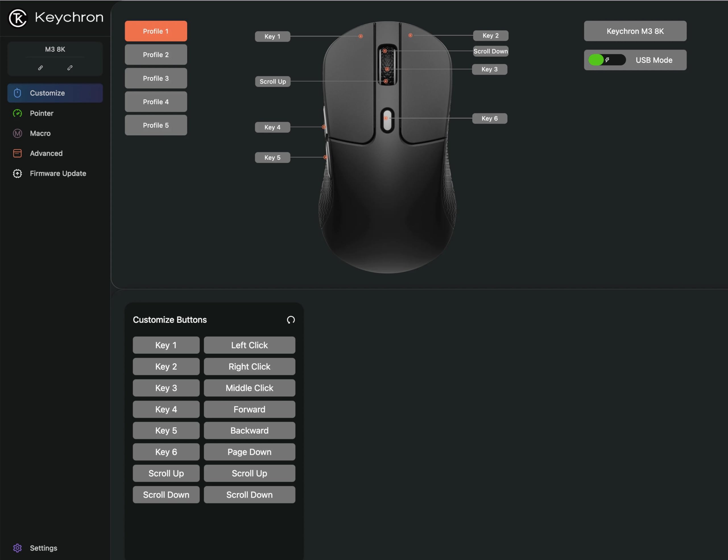The height and width of the screenshot is (560, 728).
Task: Click the Key 6 label on mouse diagram
Action: coord(490,118)
